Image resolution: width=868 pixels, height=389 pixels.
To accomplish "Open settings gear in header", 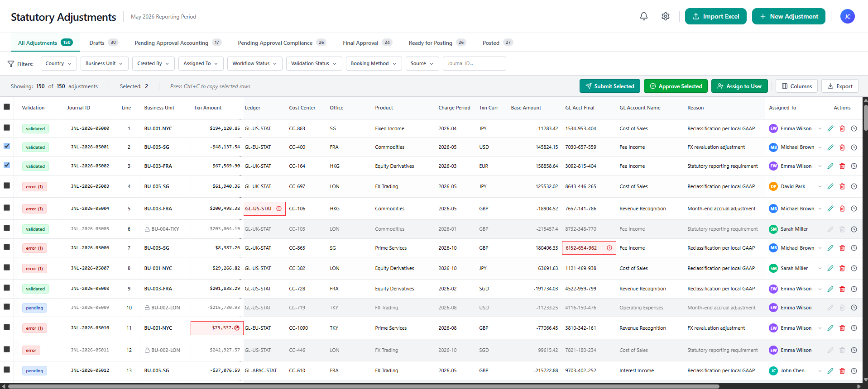I will [x=665, y=16].
